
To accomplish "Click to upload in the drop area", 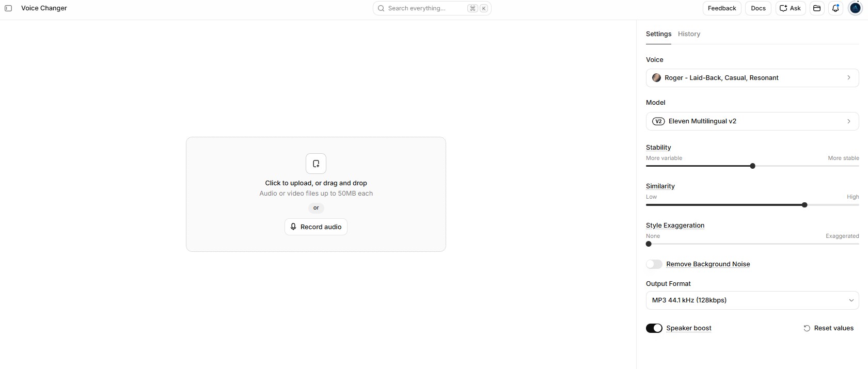I will [x=316, y=194].
